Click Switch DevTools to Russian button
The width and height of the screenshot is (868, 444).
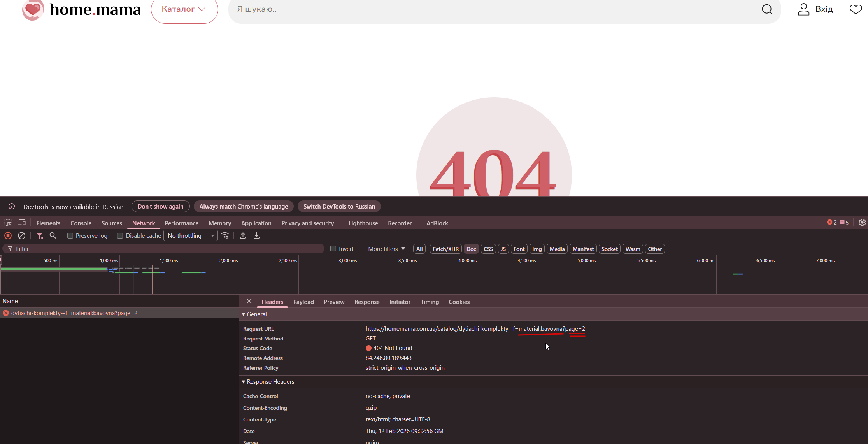(x=339, y=206)
